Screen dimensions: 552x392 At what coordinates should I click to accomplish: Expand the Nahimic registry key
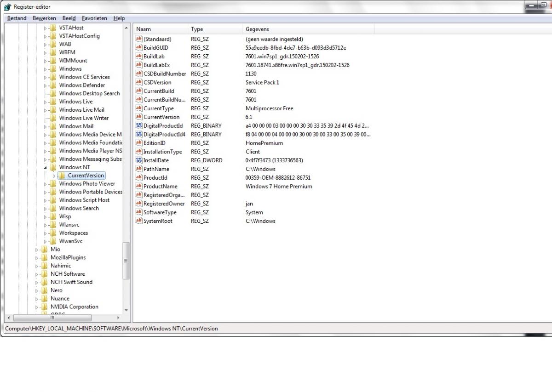coord(37,266)
